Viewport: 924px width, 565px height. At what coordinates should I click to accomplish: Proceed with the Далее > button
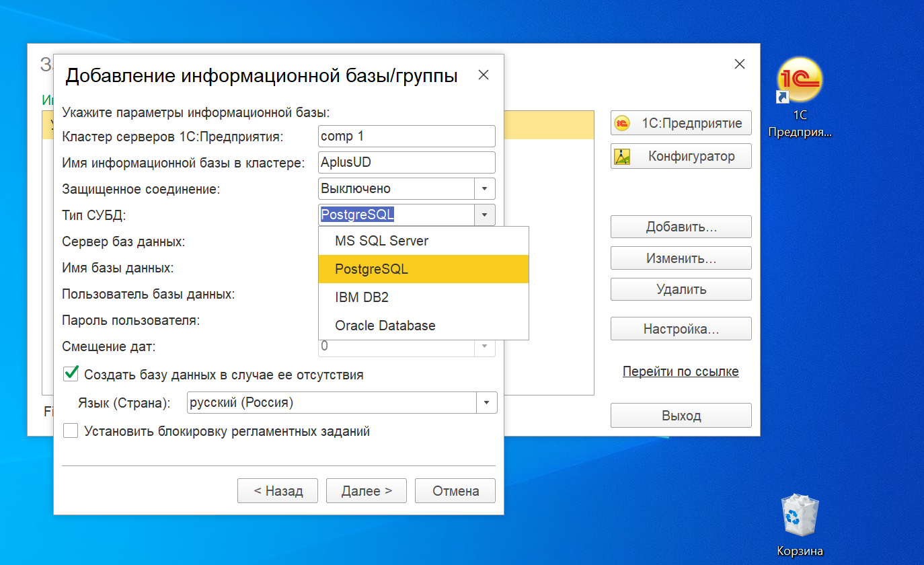coord(367,491)
